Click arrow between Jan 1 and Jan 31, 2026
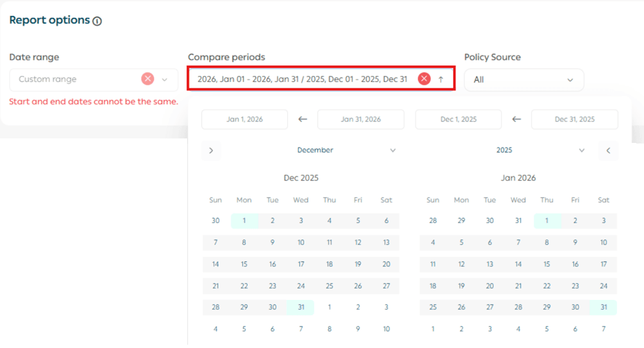 302,119
